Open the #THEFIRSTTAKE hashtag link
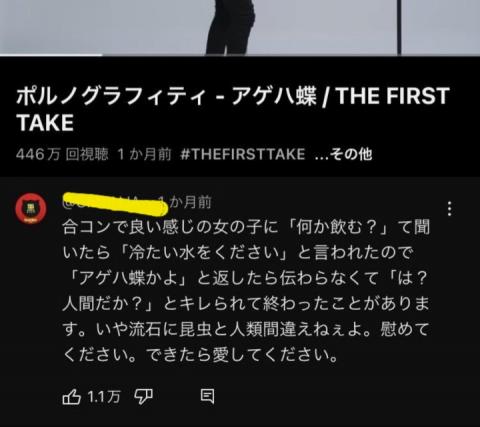Image resolution: width=480 pixels, height=427 pixels. [x=242, y=154]
